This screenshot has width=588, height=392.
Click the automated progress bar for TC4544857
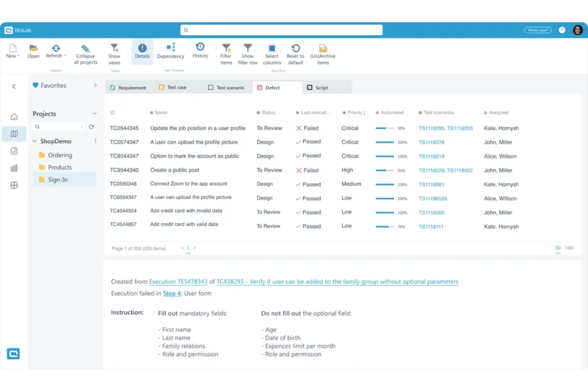385,227
